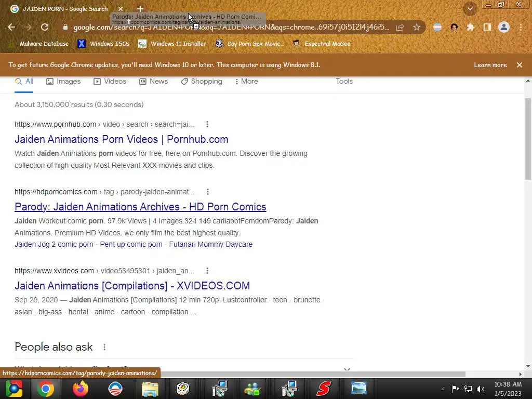Open the Malware Database bookmark
The image size is (532, 399).
tap(39, 44)
